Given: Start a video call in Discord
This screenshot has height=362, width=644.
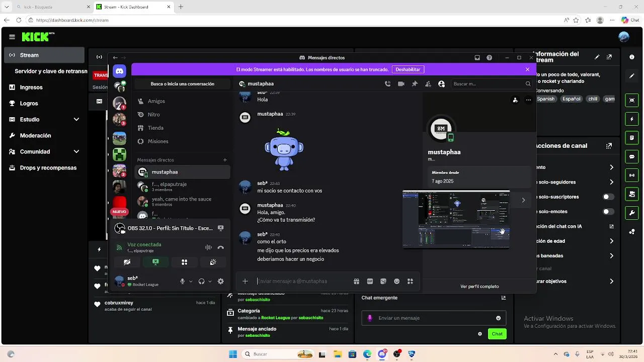Looking at the screenshot, I should [x=401, y=84].
